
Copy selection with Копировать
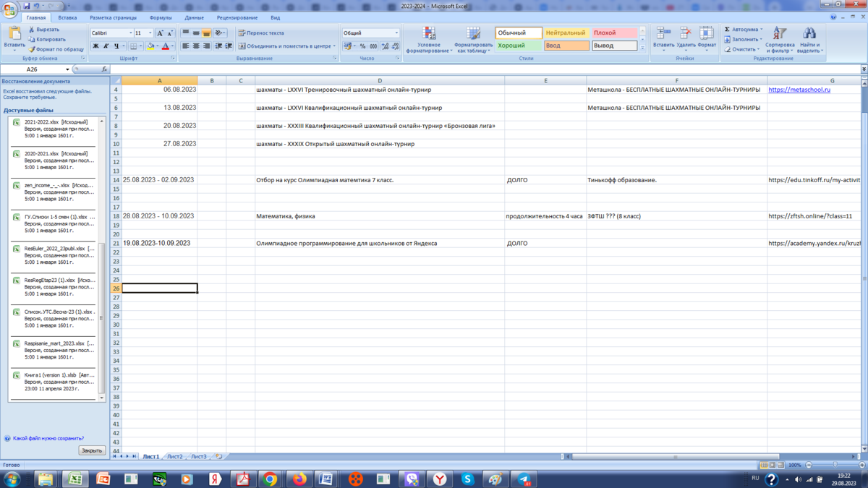46,39
